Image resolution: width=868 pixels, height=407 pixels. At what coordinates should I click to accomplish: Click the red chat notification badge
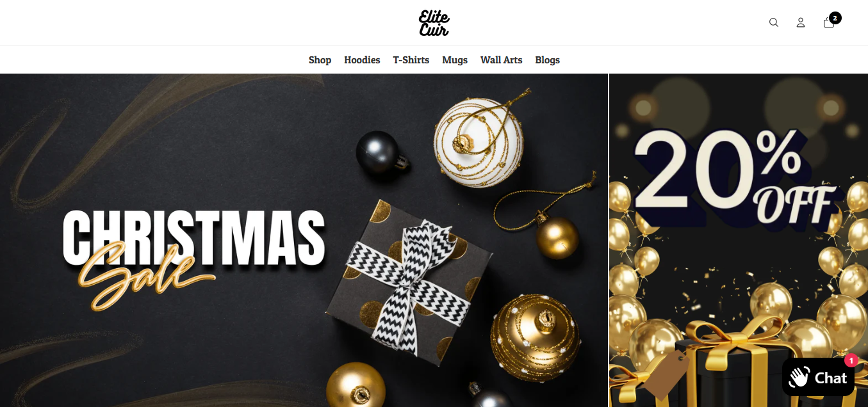(x=851, y=361)
